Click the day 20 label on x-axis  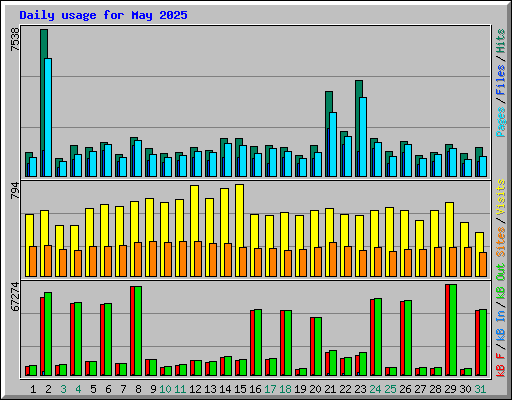tap(315, 389)
